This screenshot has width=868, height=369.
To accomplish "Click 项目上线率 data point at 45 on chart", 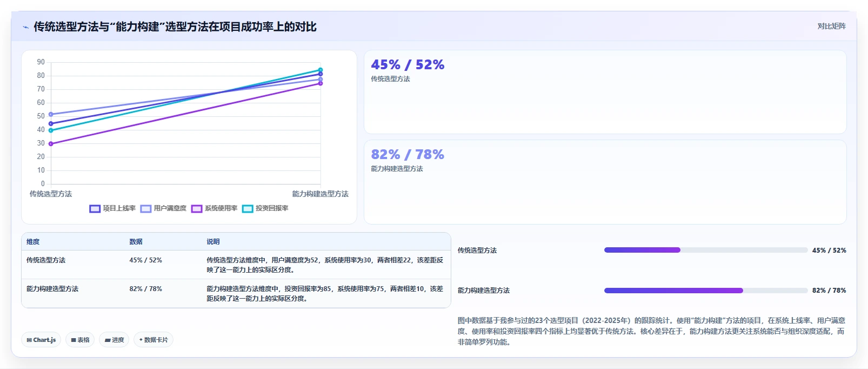I will (51, 124).
